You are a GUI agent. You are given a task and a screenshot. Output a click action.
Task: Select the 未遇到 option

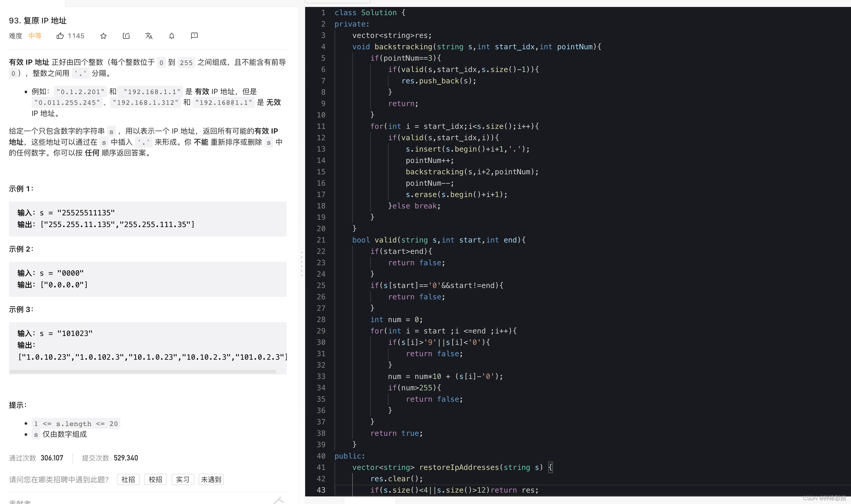point(211,479)
